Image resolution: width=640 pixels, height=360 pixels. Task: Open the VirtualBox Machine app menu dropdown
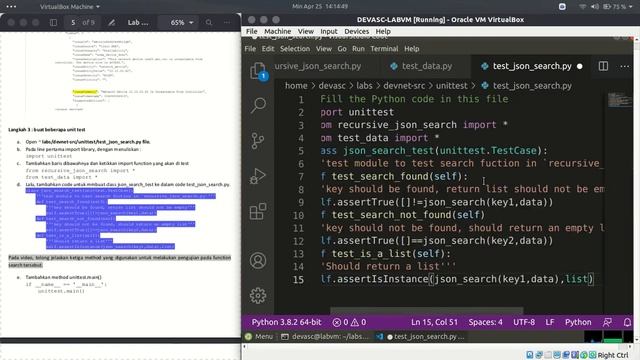(x=70, y=7)
